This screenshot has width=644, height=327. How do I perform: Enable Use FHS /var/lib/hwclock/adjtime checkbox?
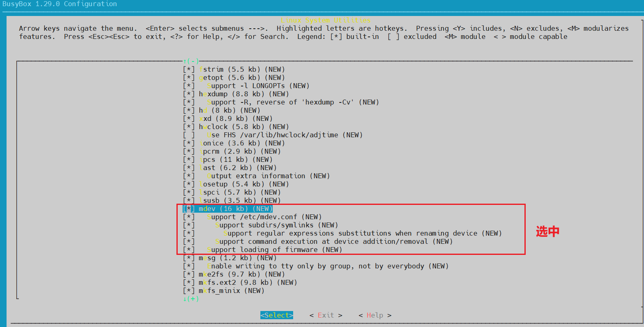[x=189, y=135]
